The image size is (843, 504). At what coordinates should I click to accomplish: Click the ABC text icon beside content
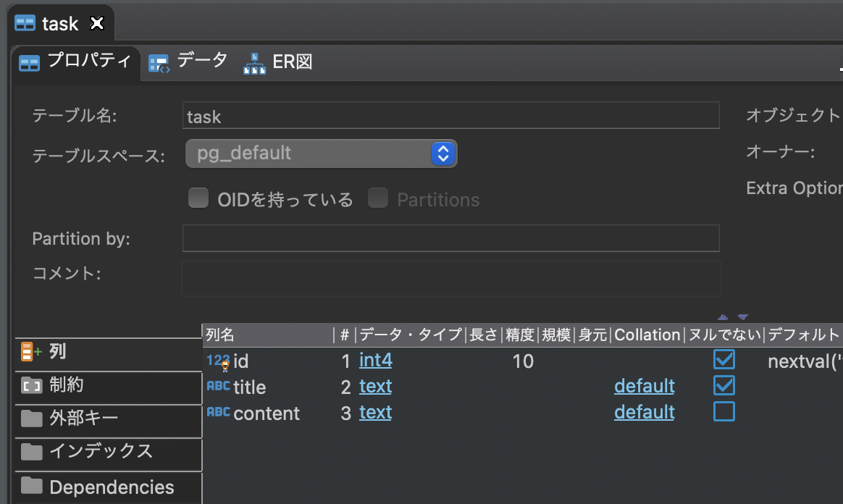coord(218,412)
